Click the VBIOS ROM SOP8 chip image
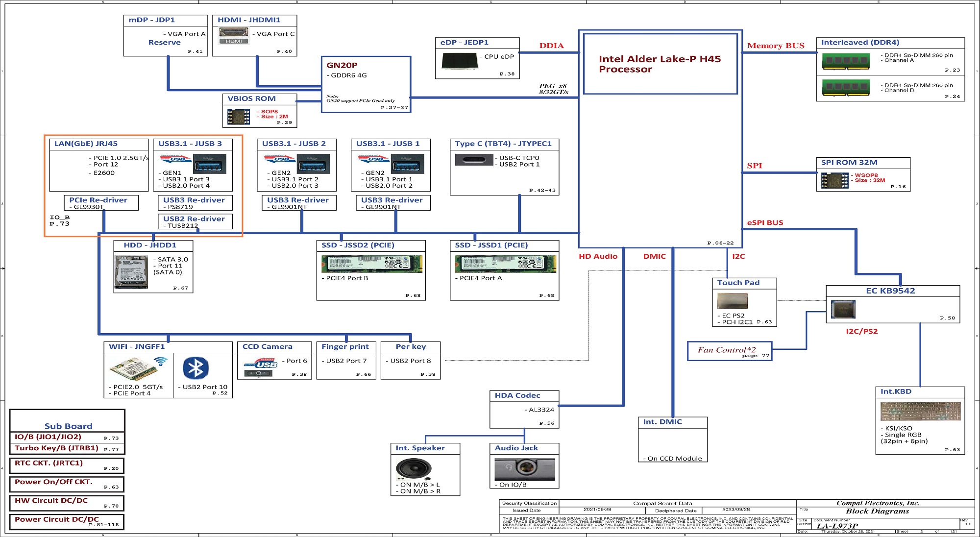Screen dimensions: 980x537 (239, 117)
